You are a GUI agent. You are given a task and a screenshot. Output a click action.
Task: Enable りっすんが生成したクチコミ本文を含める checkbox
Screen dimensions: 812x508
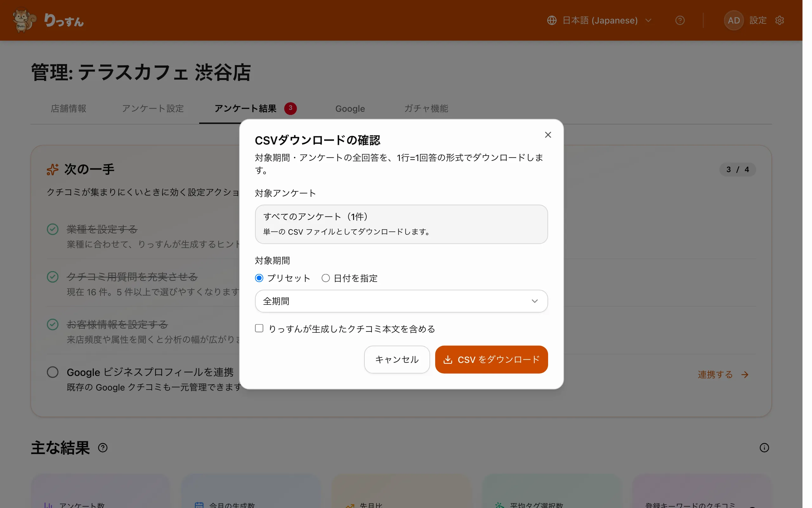(259, 328)
